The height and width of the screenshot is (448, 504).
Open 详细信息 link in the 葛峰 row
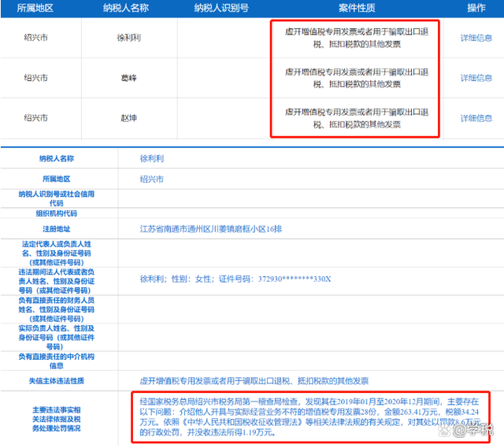click(x=476, y=77)
